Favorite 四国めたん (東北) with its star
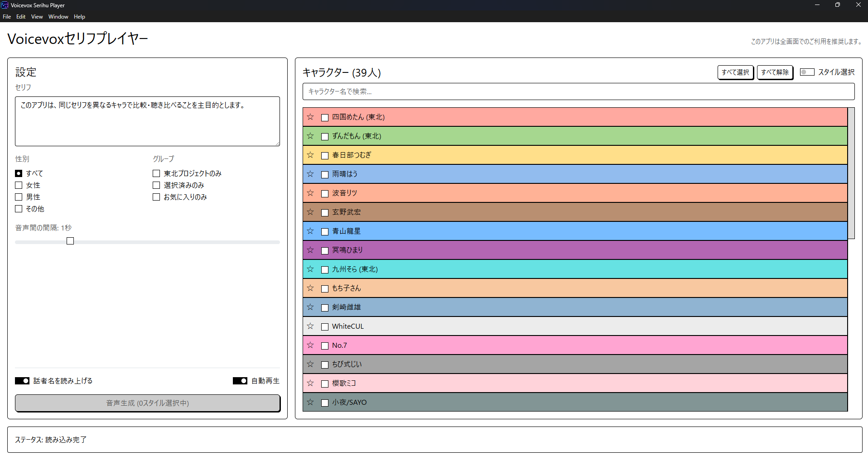The width and height of the screenshot is (868, 465). pos(310,117)
